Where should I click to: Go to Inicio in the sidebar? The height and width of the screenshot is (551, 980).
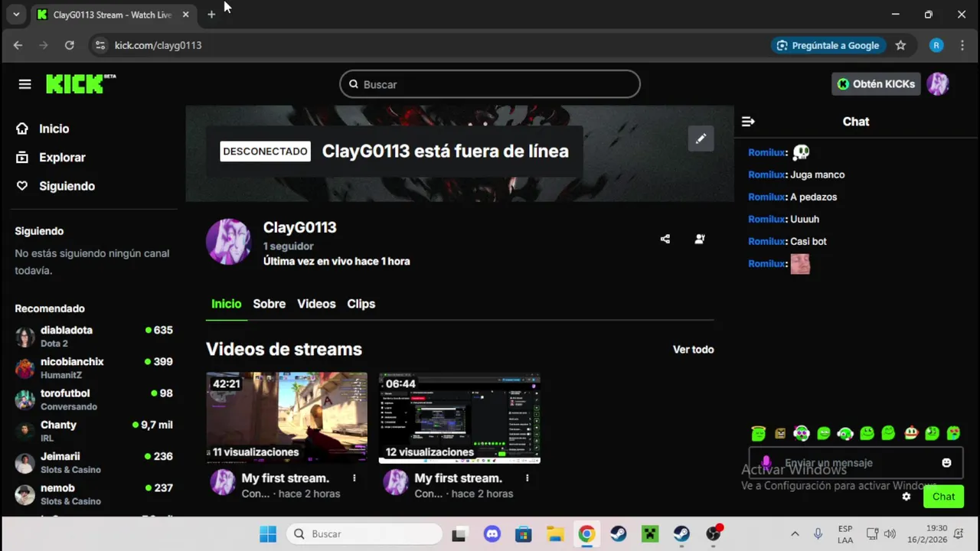point(54,129)
